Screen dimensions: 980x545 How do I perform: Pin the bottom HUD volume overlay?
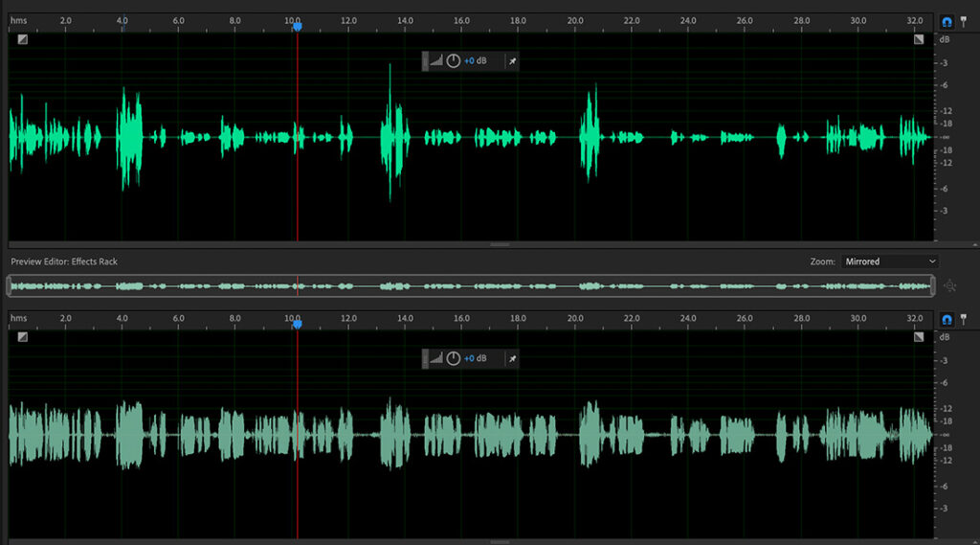tap(512, 358)
